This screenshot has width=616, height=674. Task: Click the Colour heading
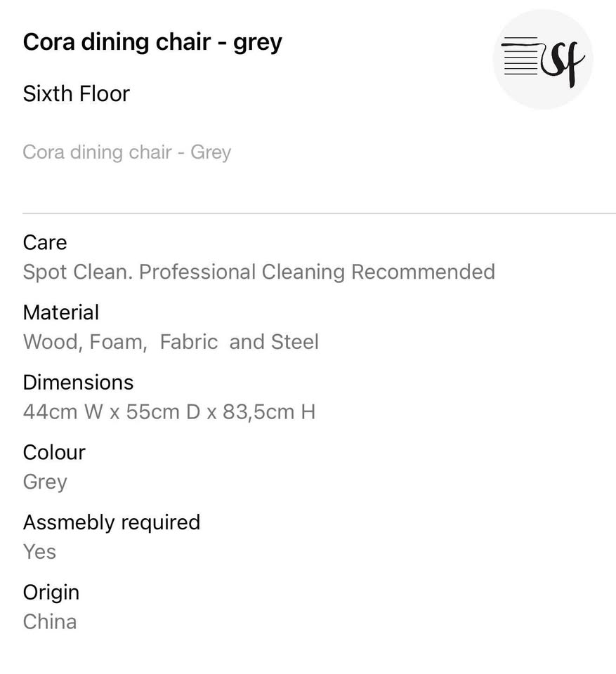54,452
